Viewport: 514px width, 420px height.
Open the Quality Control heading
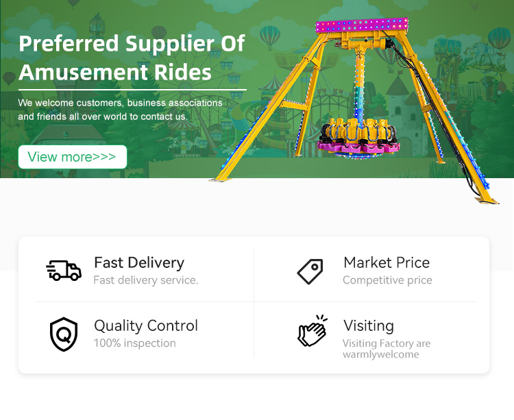tap(146, 325)
